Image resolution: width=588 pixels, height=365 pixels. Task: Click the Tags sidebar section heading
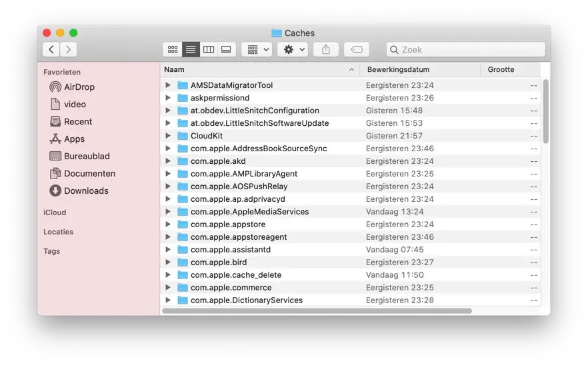pos(52,251)
